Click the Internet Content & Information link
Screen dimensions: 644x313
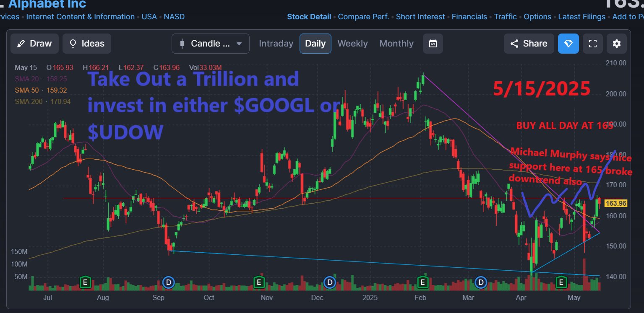point(81,17)
